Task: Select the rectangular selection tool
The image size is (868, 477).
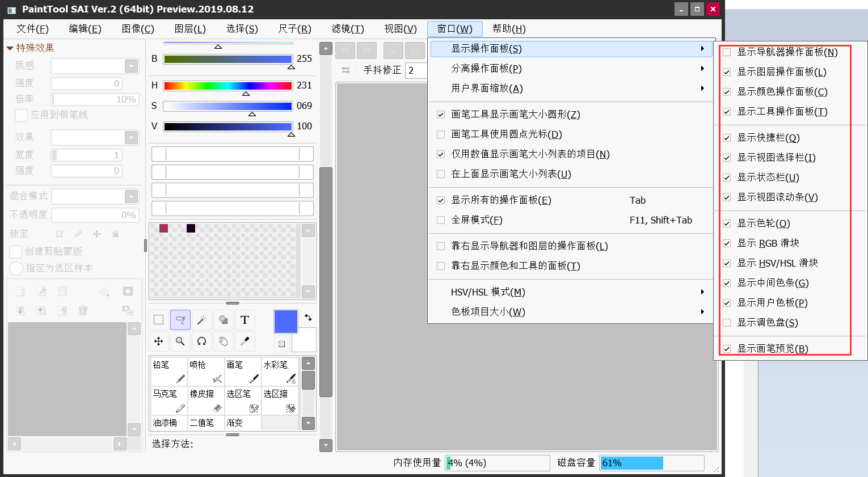Action: (158, 320)
